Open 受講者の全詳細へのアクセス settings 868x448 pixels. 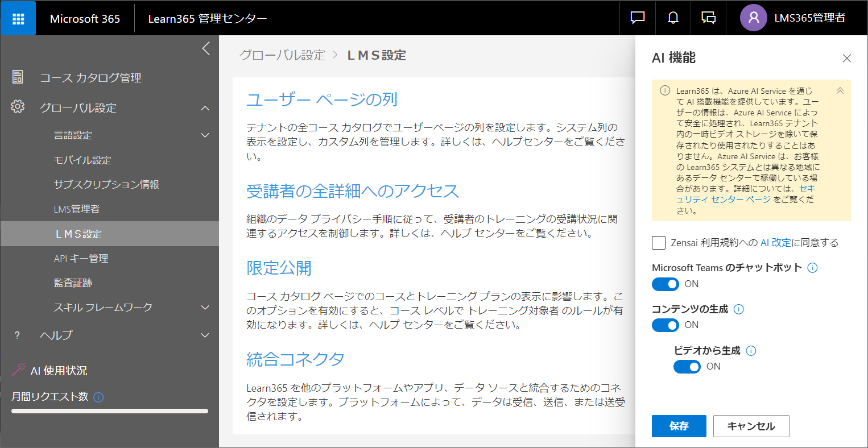click(x=353, y=191)
